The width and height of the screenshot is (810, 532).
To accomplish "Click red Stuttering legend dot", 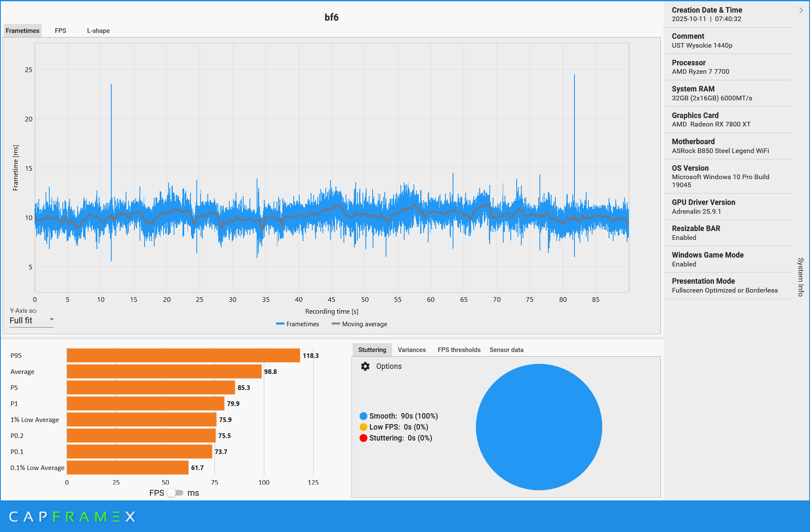I will [363, 438].
